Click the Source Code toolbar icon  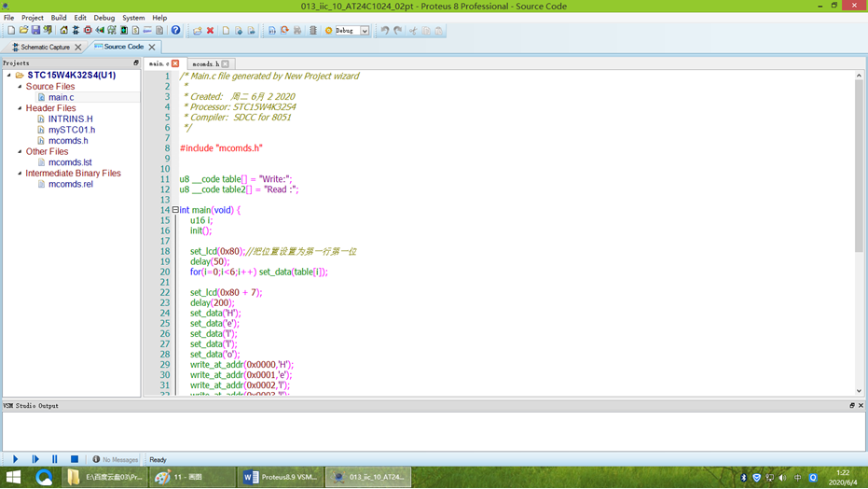147,31
